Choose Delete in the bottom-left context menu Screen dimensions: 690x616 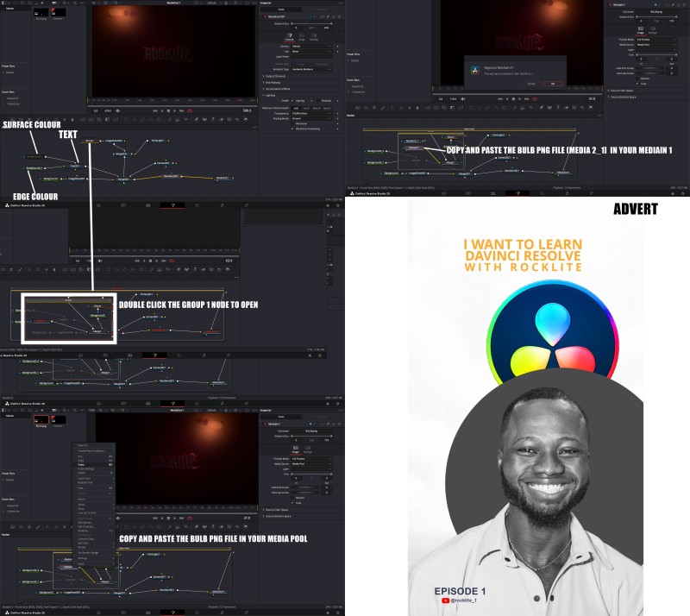(x=94, y=473)
